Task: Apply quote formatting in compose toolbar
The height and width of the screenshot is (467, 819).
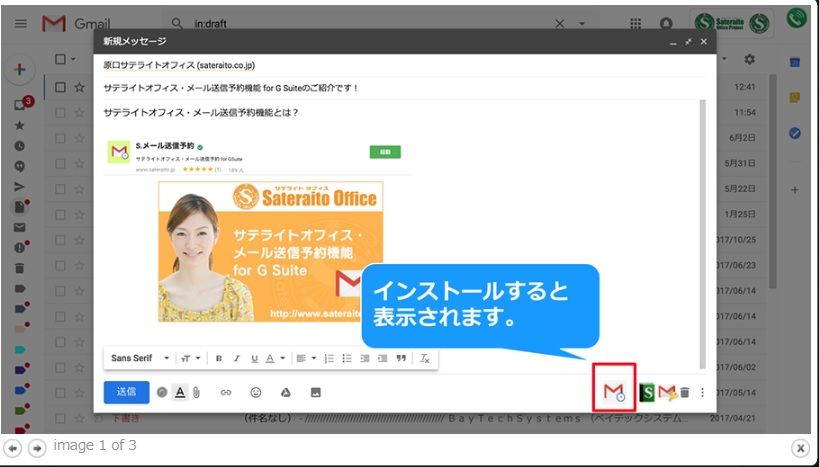Action: pyautogui.click(x=401, y=358)
